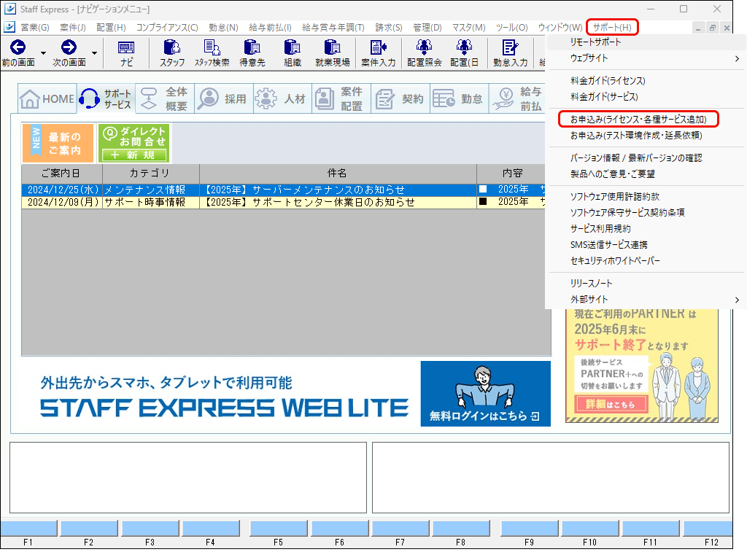Open the ウィンドウ(W) menu
This screenshot has height=560, width=747.
(560, 27)
